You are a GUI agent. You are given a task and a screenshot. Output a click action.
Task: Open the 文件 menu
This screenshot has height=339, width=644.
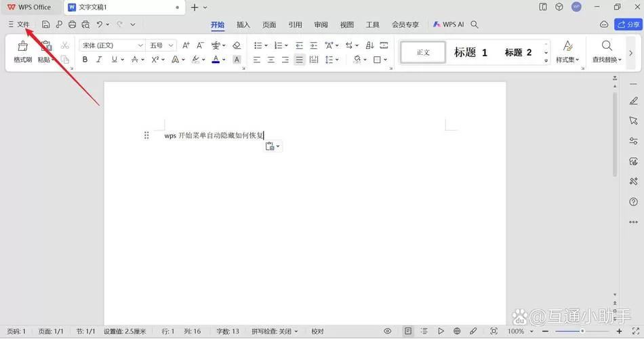point(19,24)
